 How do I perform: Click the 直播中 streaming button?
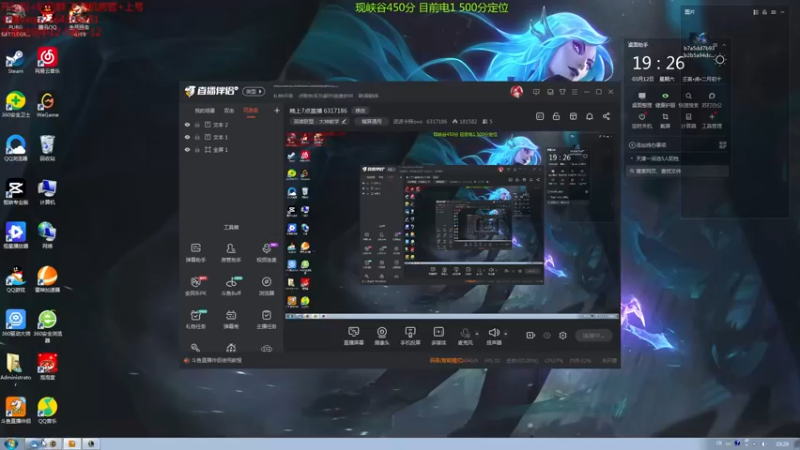point(593,335)
